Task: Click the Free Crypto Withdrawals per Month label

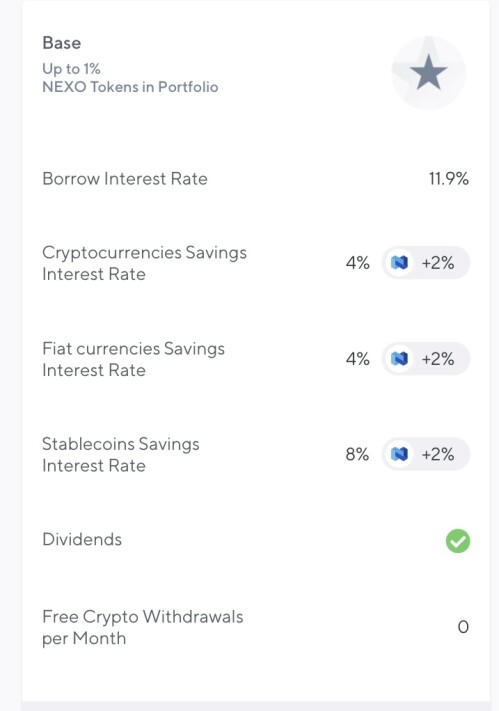Action: click(142, 627)
